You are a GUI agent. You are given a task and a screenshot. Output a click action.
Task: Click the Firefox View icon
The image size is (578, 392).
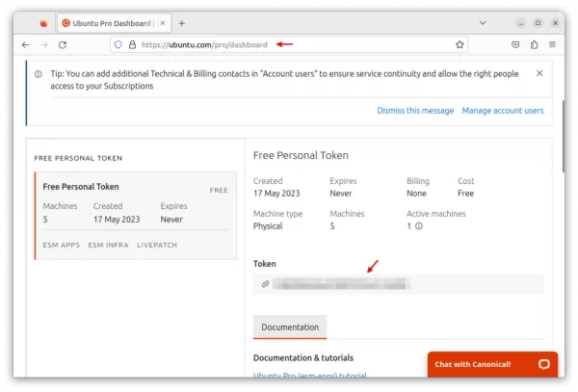(x=43, y=23)
